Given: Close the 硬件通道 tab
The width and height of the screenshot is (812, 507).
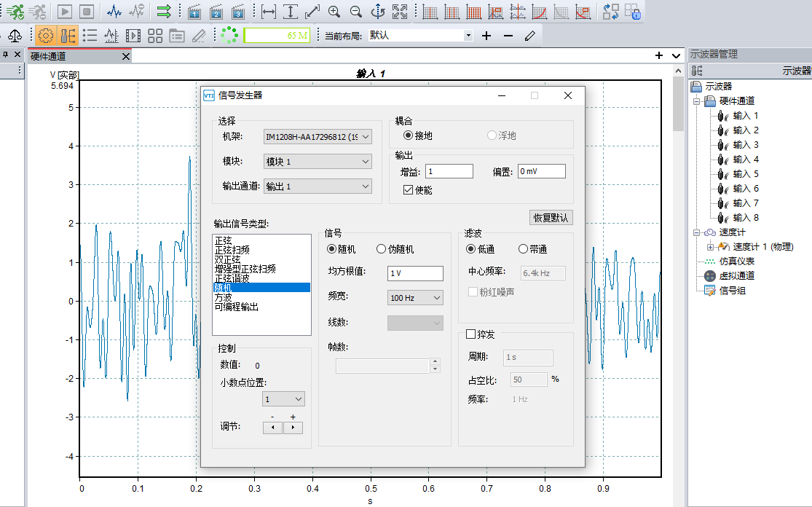Looking at the screenshot, I should [x=126, y=56].
